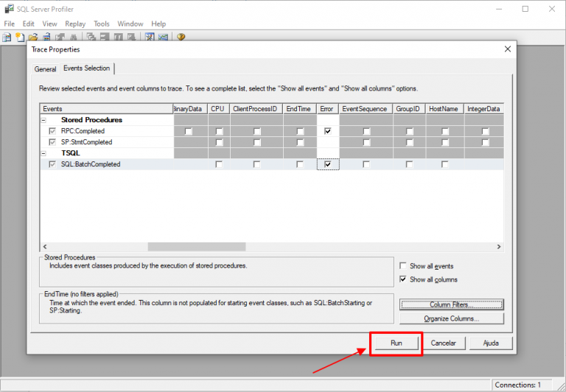Check ClientProcessID for RPC:Completed row

256,131
